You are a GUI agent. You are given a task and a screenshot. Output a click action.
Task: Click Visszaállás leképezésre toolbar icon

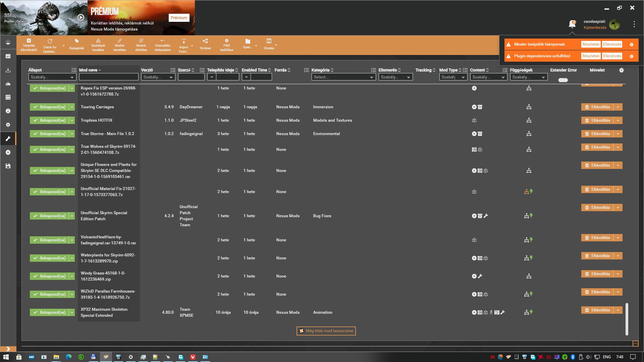point(162,45)
